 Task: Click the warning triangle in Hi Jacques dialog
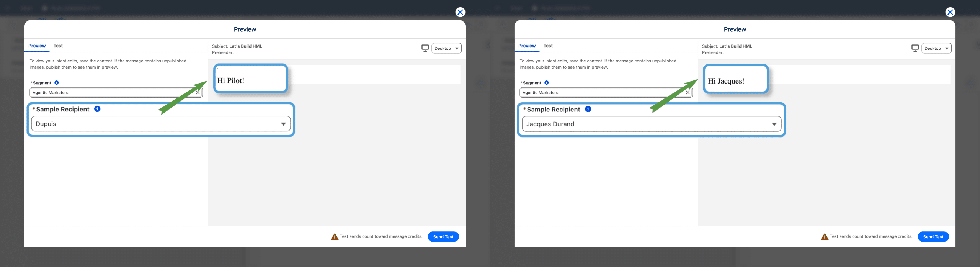tap(825, 237)
